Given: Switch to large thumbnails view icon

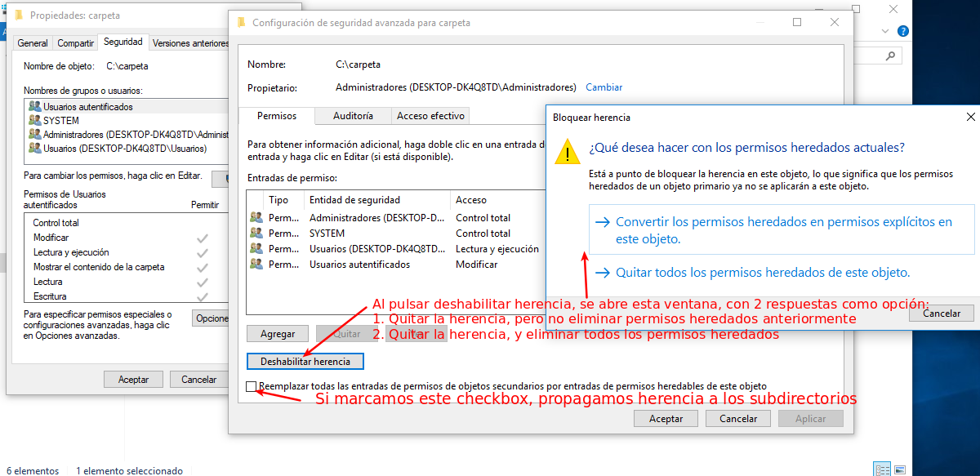Looking at the screenshot, I should coord(900,469).
